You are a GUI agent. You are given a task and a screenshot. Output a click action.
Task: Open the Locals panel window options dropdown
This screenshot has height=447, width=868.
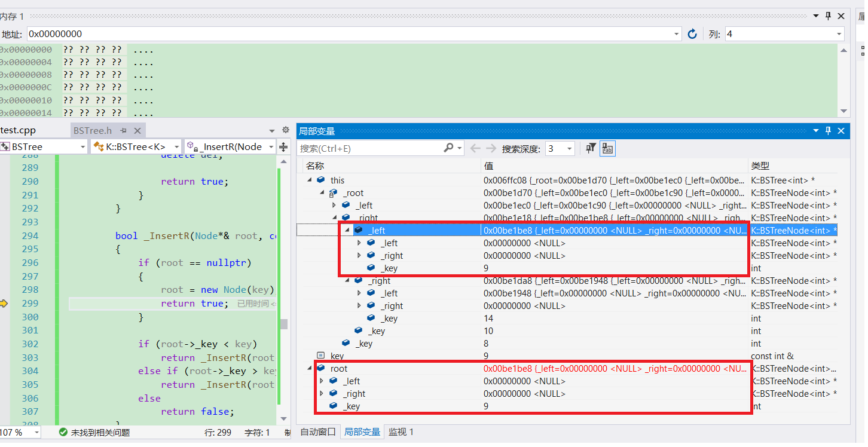tap(816, 130)
